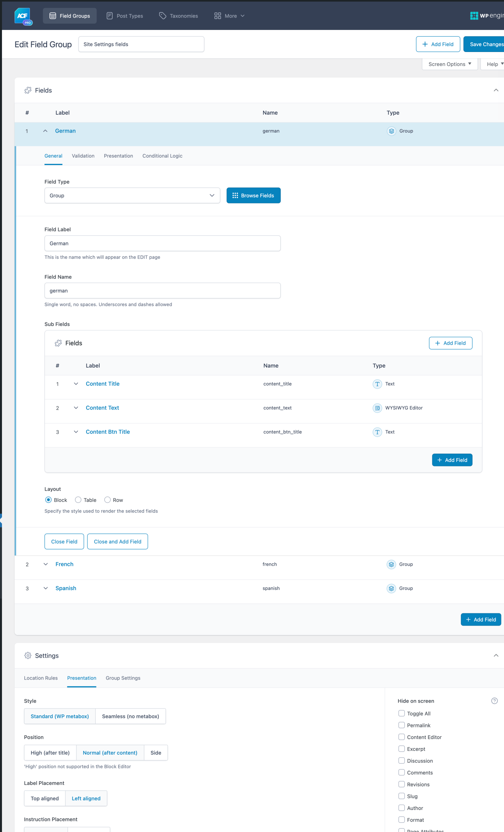Click the Browse Fields button
This screenshot has height=832, width=504.
point(253,196)
